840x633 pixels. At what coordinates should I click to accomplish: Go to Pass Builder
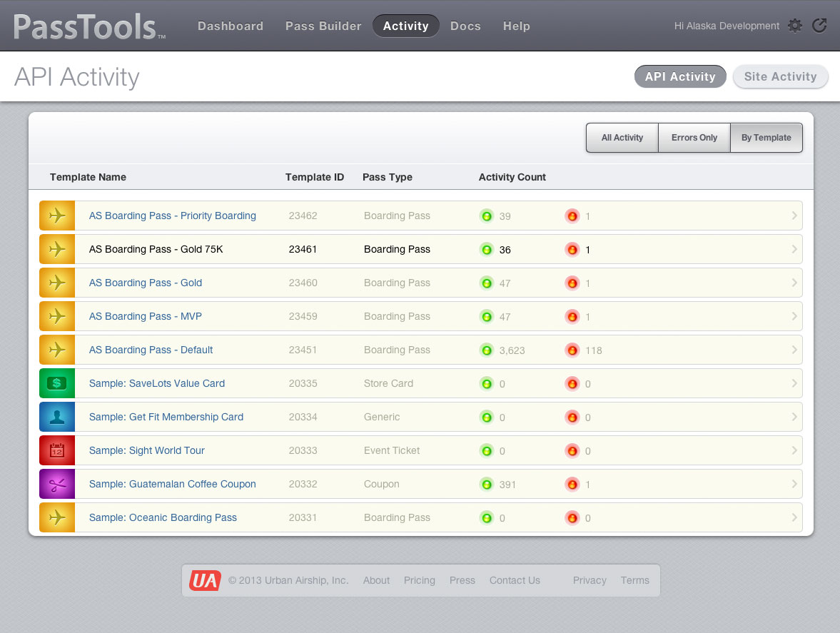click(x=323, y=26)
